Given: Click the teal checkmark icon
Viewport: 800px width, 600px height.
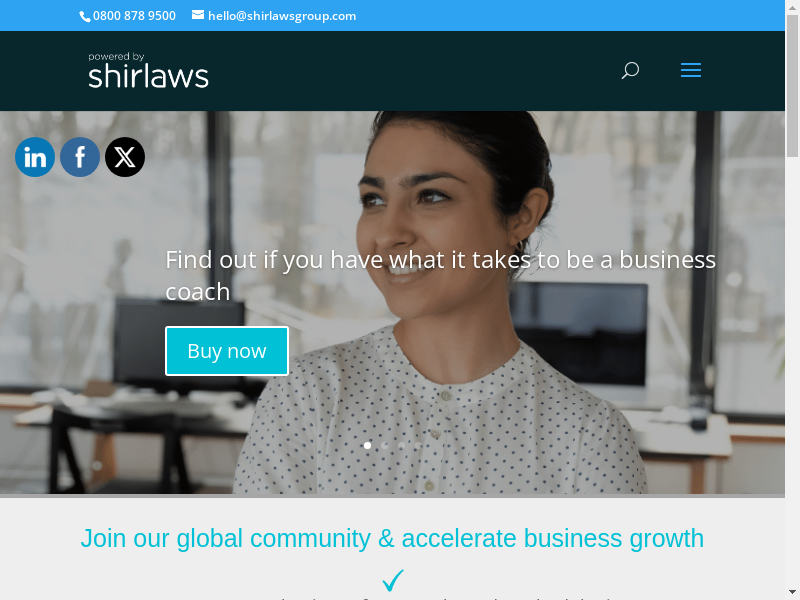Looking at the screenshot, I should 393,581.
